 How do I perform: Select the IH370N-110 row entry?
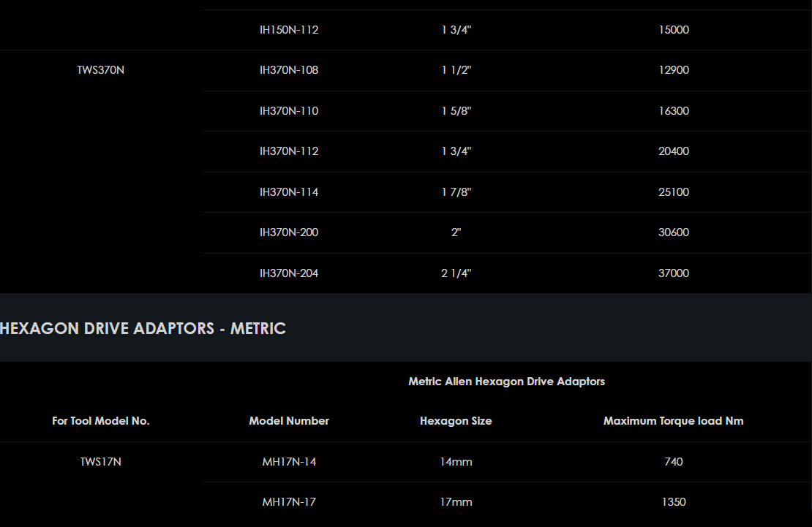pyautogui.click(x=289, y=111)
